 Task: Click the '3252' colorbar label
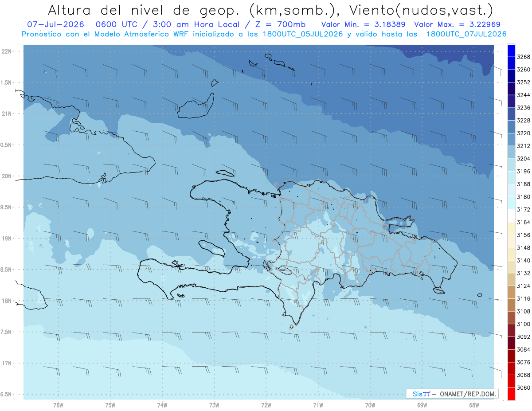pos(524,82)
